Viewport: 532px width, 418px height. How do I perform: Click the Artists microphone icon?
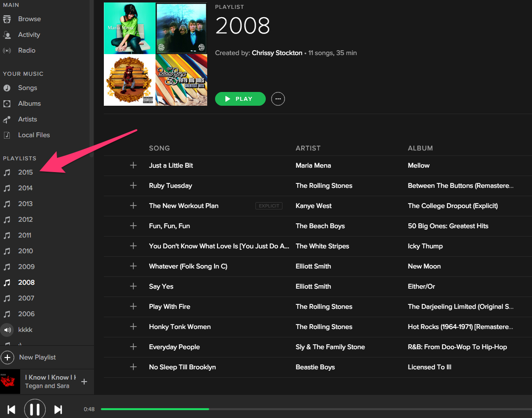tap(7, 119)
